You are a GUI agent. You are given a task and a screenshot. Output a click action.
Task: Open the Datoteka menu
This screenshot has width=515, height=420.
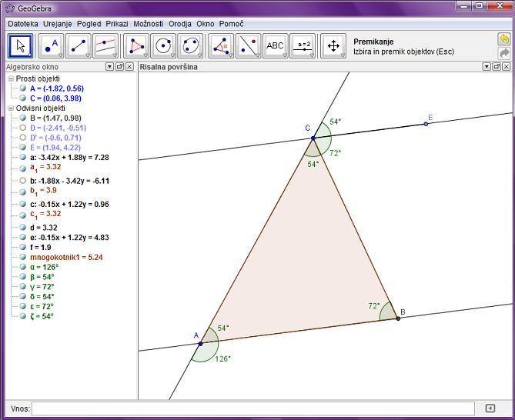23,24
